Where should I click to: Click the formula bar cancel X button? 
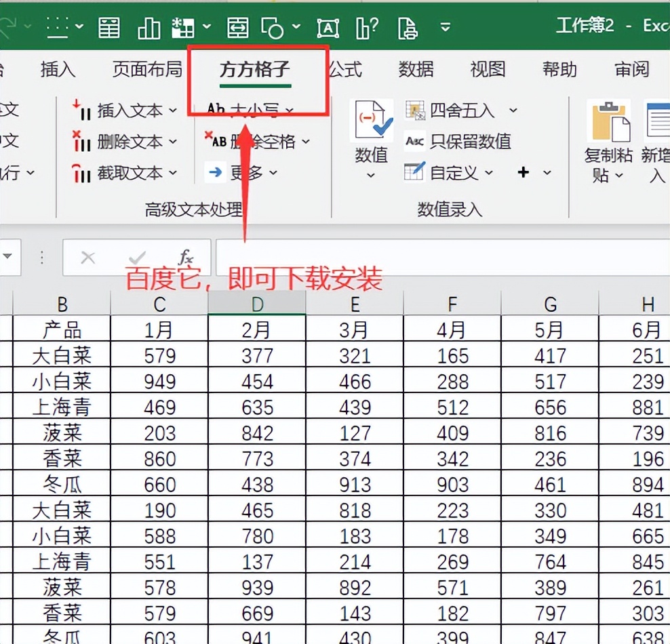click(88, 258)
